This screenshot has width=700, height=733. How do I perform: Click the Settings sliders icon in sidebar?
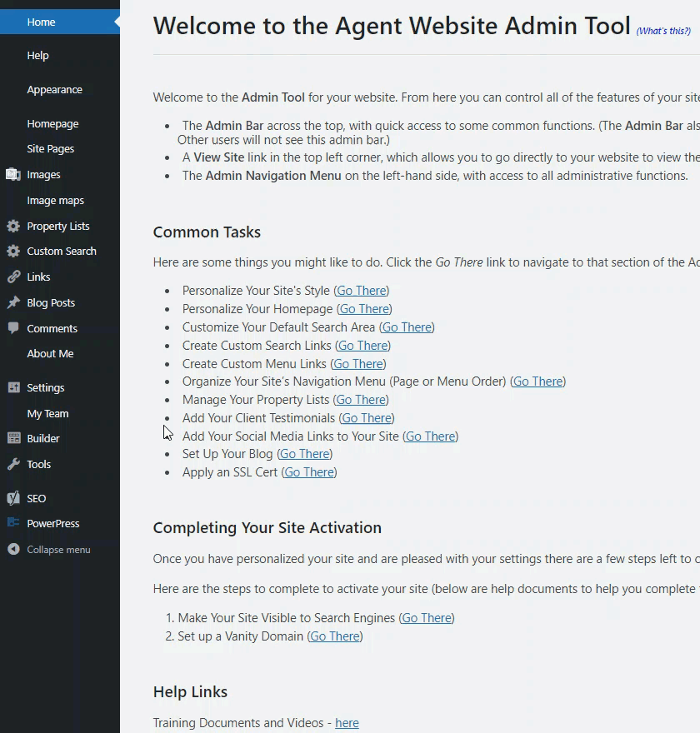(x=13, y=388)
